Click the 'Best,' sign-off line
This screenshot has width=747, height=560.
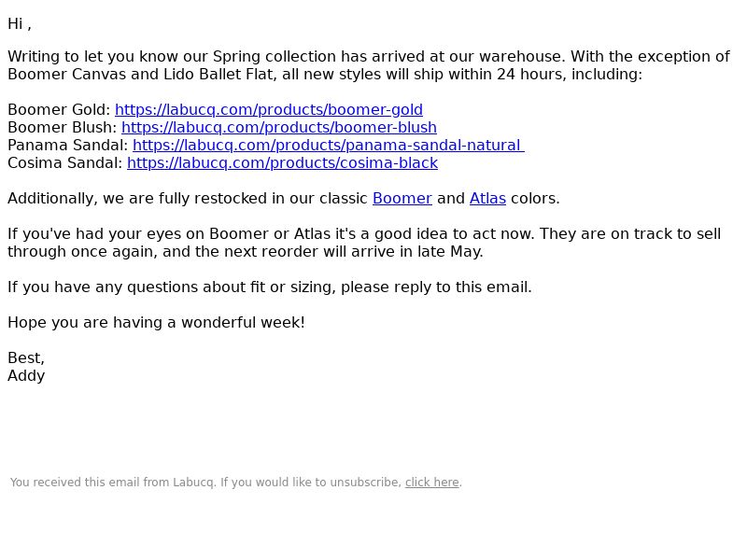click(26, 358)
